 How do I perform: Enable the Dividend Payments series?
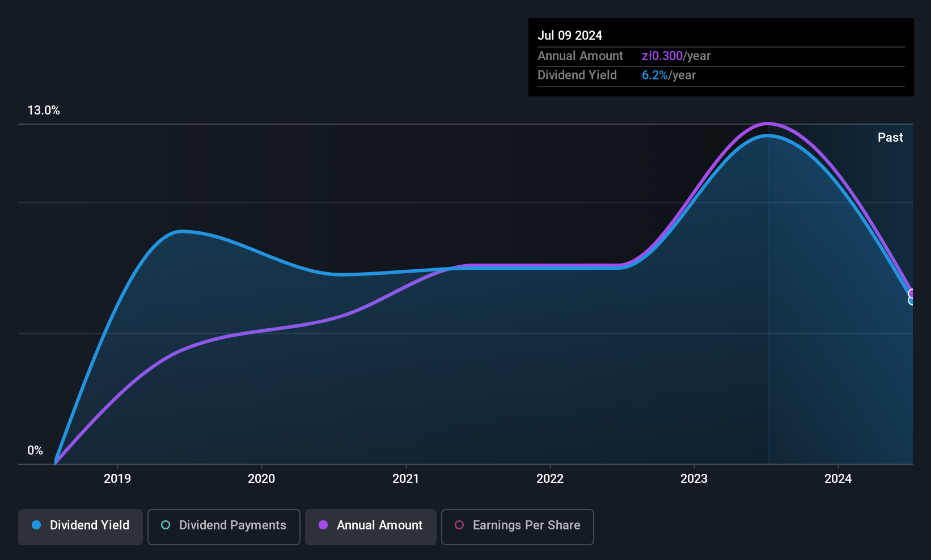224,527
